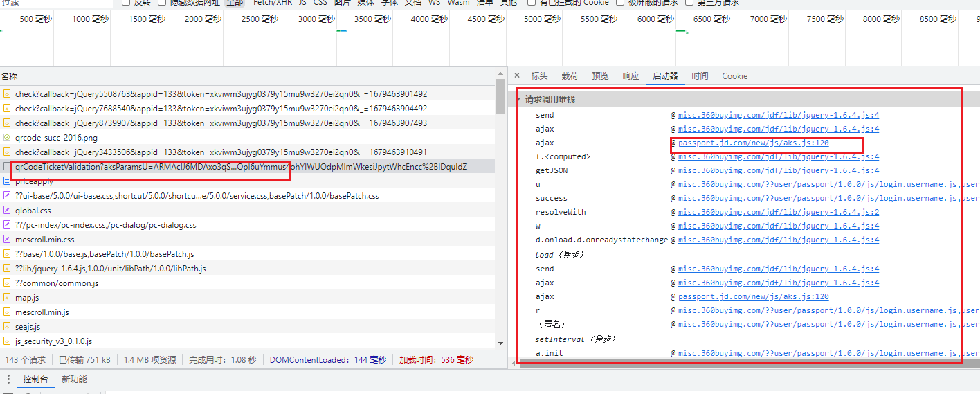Click the blank icon beside qrCodeTicketValidation request
Image resolution: width=980 pixels, height=394 pixels.
click(7, 167)
